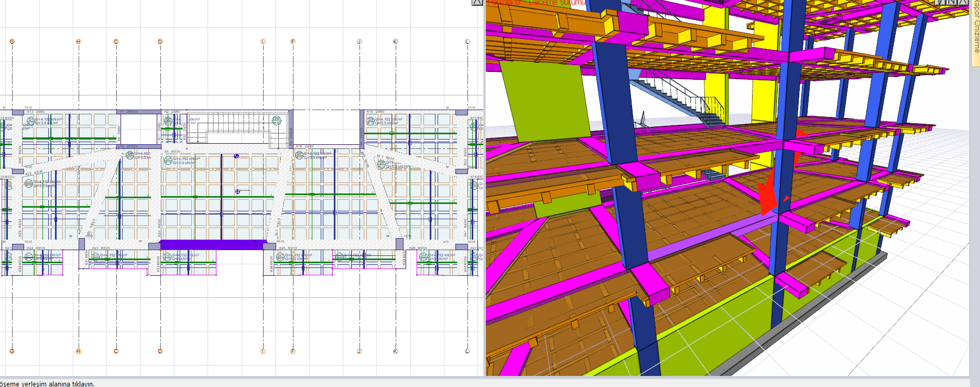The image size is (980, 387).
Task: Click the status bar prompt message
Action: (x=47, y=383)
